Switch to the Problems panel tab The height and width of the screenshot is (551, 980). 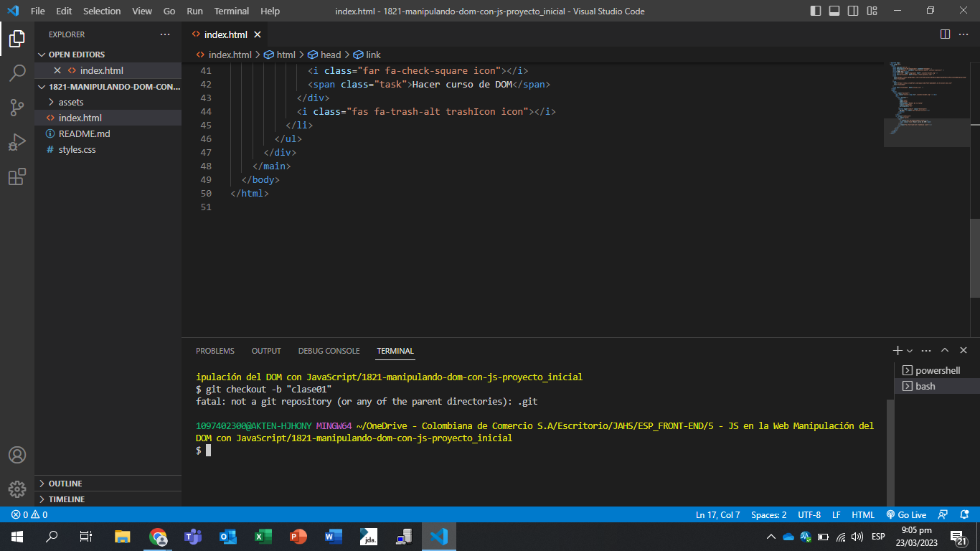coord(215,351)
